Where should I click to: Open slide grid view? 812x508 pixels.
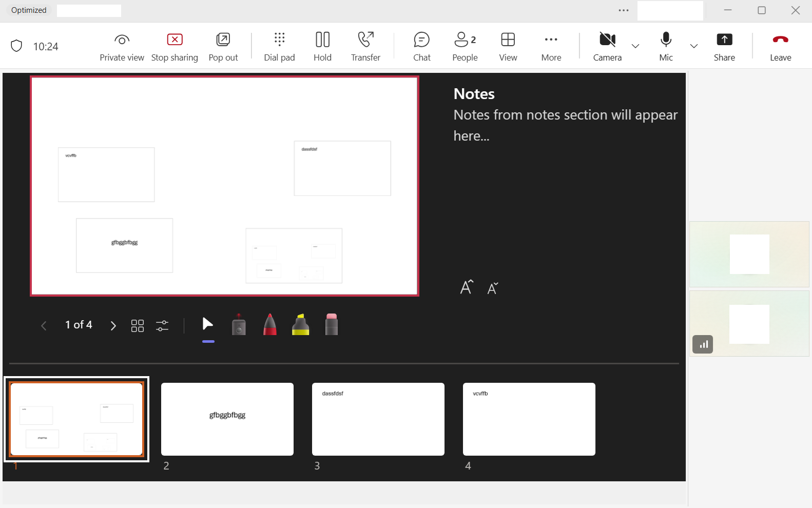(x=138, y=325)
